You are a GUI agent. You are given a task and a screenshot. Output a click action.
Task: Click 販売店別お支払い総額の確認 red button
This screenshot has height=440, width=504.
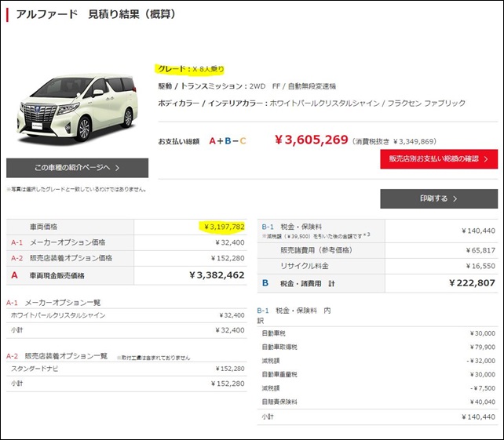tap(439, 159)
